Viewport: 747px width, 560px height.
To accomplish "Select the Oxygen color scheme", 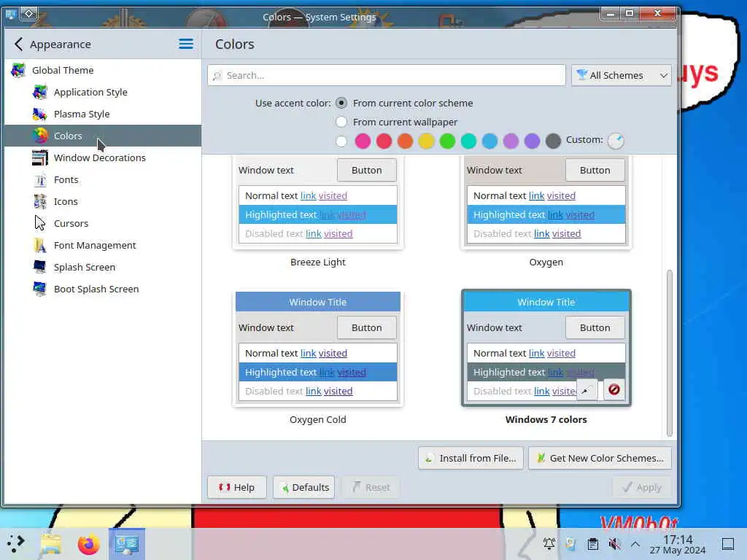I will (546, 202).
